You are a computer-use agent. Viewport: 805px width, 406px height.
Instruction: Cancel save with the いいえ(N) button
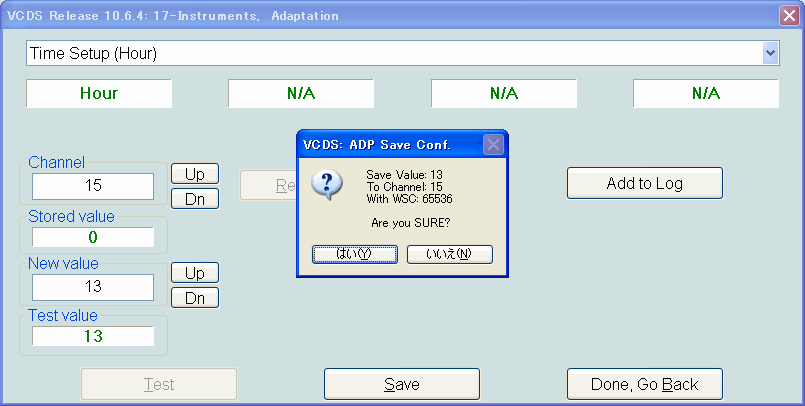[450, 254]
